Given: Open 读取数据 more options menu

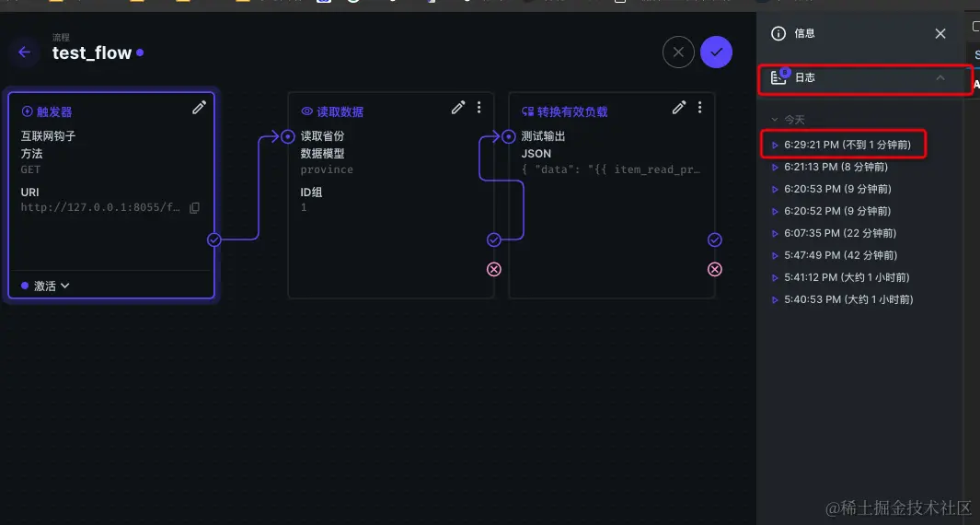Looking at the screenshot, I should point(478,108).
